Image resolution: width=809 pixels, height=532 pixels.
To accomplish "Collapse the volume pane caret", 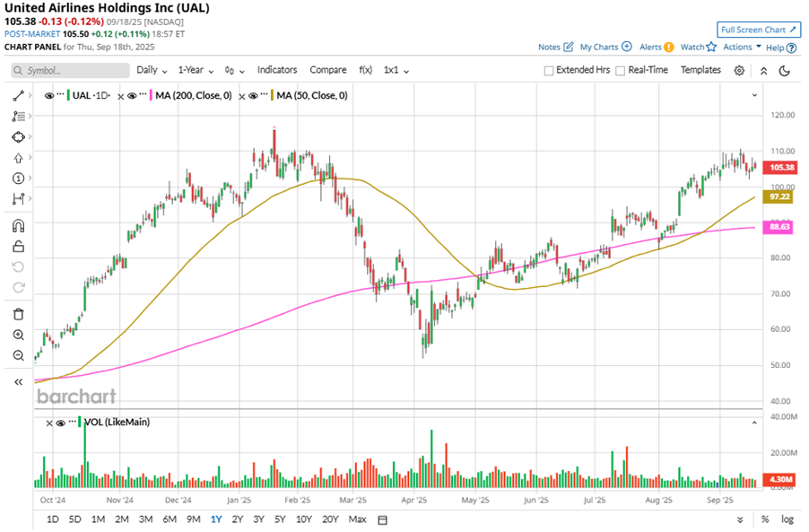I will click(x=754, y=423).
